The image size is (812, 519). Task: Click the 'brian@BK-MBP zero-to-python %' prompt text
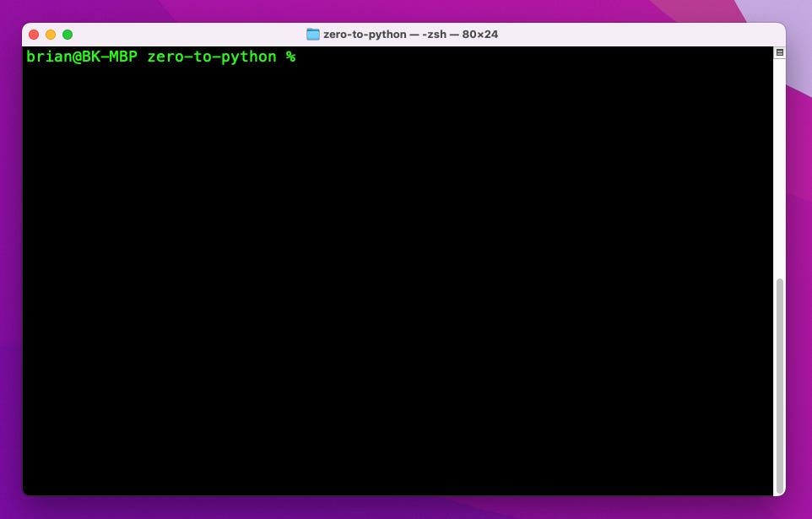tap(161, 57)
